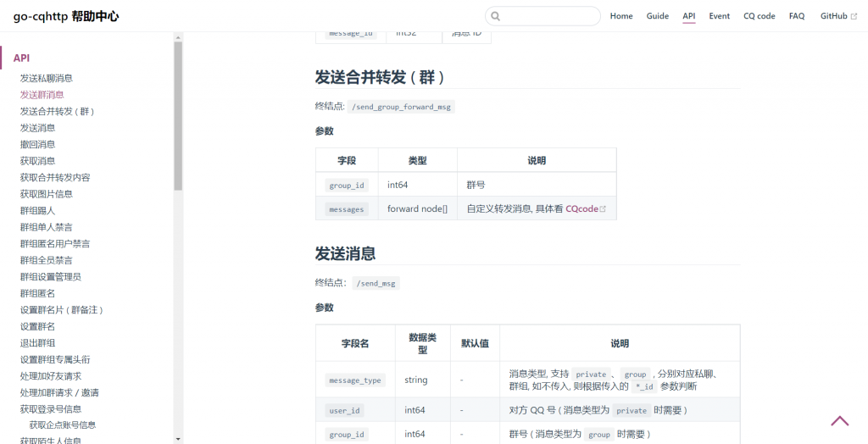This screenshot has width=868, height=444.
Task: Open the FAQ navigation page
Action: point(797,16)
